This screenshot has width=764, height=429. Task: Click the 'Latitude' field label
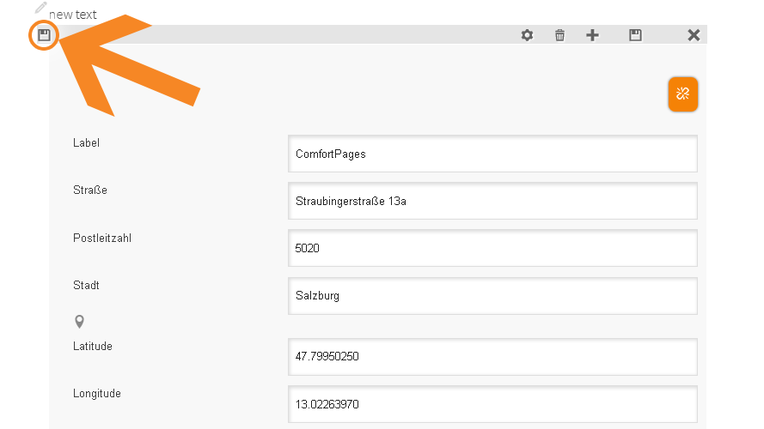(93, 346)
